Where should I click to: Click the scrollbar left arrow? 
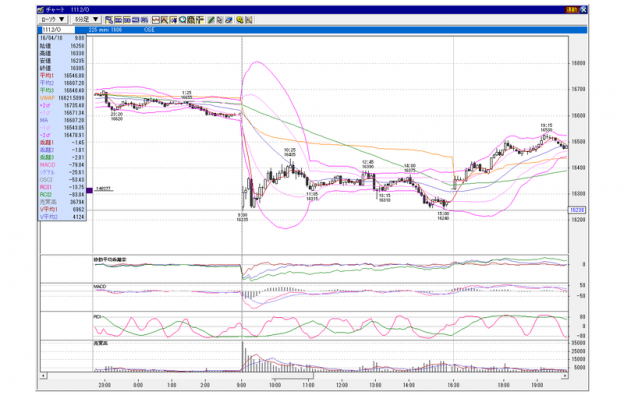pyautogui.click(x=43, y=376)
